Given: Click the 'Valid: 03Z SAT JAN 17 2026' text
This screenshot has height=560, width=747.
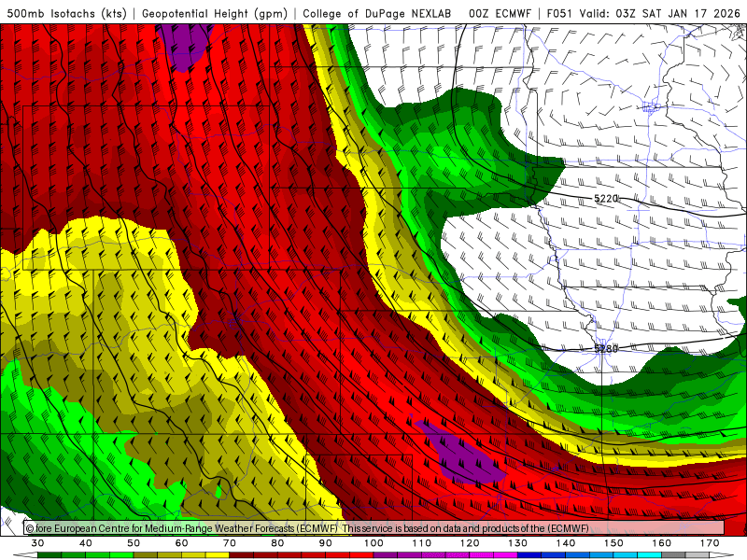Looking at the screenshot, I should click(660, 14).
